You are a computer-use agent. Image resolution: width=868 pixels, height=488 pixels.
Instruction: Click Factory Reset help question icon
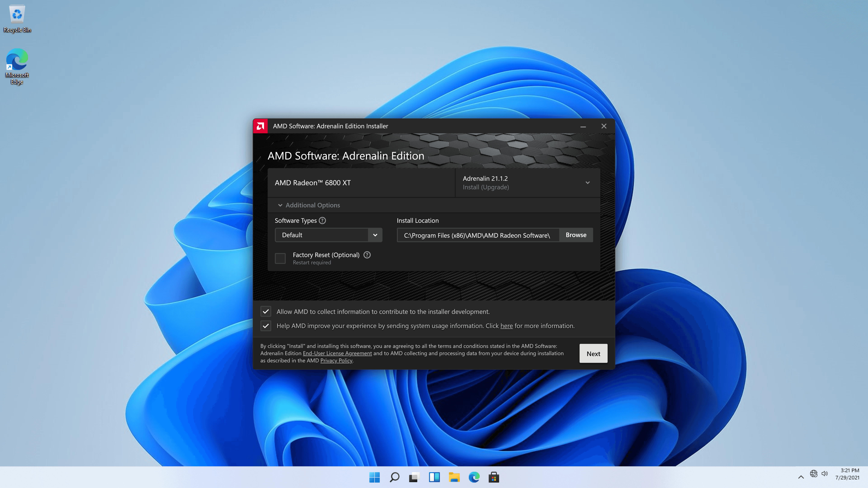[367, 255]
